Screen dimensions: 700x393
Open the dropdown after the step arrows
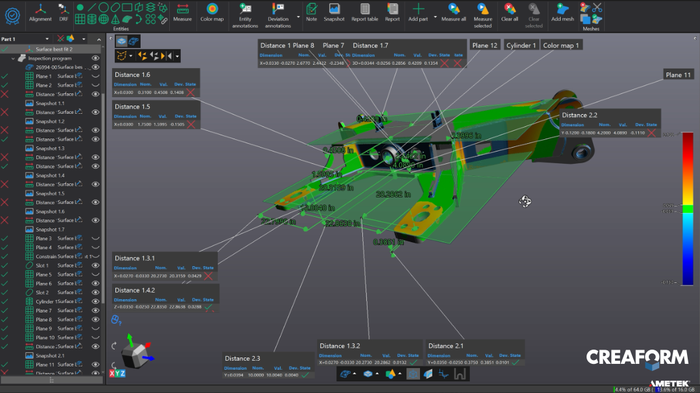177,56
